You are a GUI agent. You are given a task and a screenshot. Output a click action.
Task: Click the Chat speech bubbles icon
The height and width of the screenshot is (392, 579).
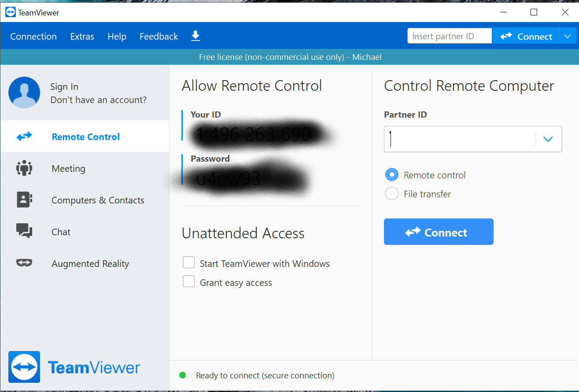(x=24, y=231)
